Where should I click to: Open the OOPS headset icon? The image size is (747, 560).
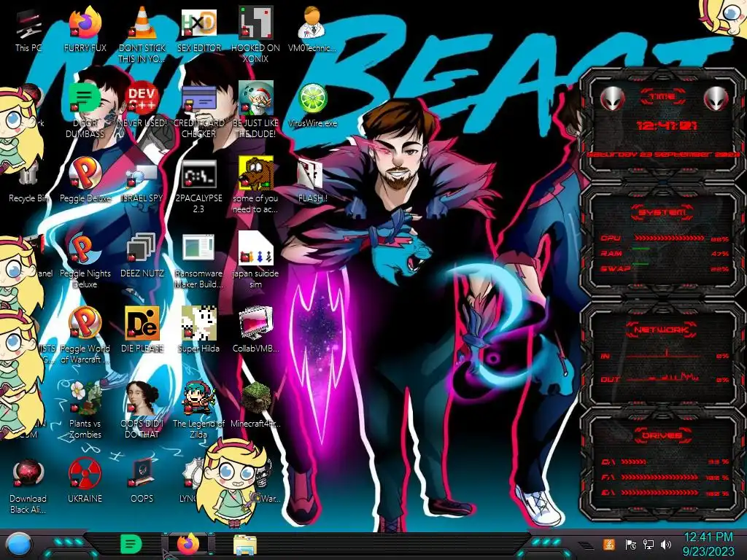pyautogui.click(x=142, y=474)
